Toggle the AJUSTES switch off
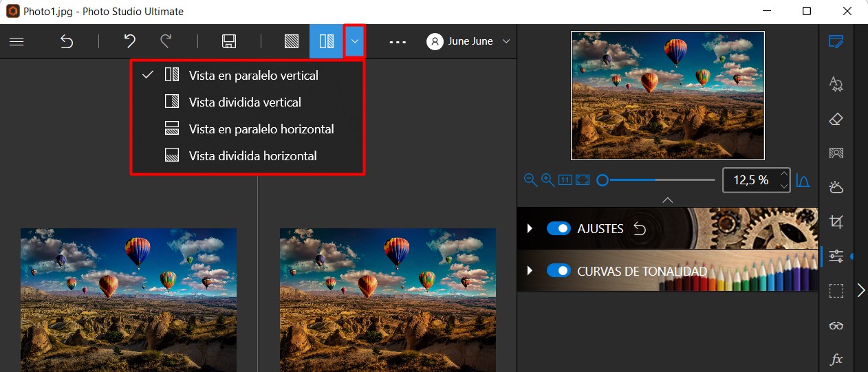The width and height of the screenshot is (868, 372). (558, 228)
